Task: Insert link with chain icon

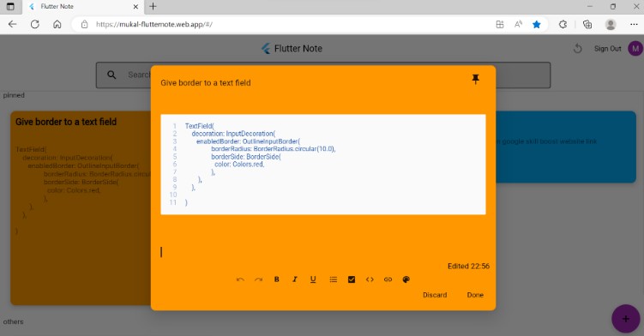Action: click(388, 279)
